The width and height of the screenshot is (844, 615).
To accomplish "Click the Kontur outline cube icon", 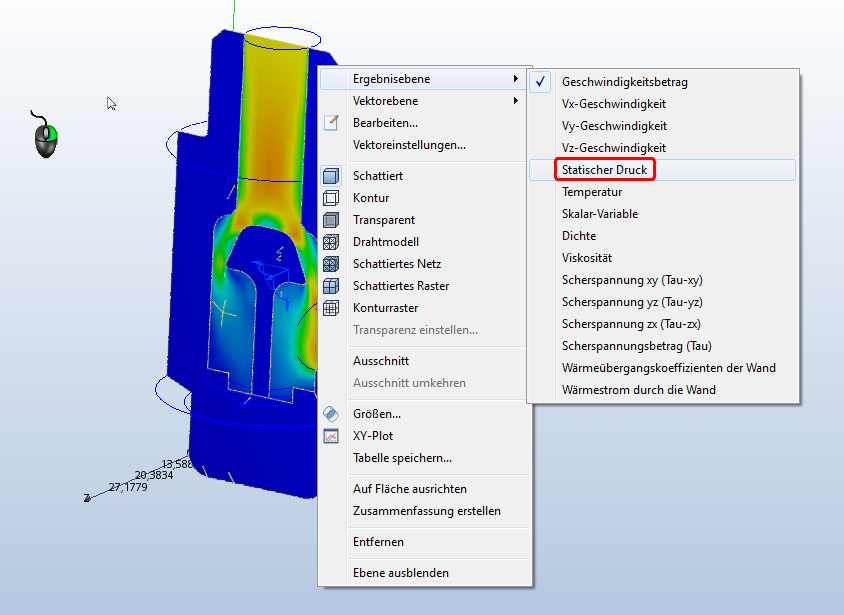I will coord(331,198).
